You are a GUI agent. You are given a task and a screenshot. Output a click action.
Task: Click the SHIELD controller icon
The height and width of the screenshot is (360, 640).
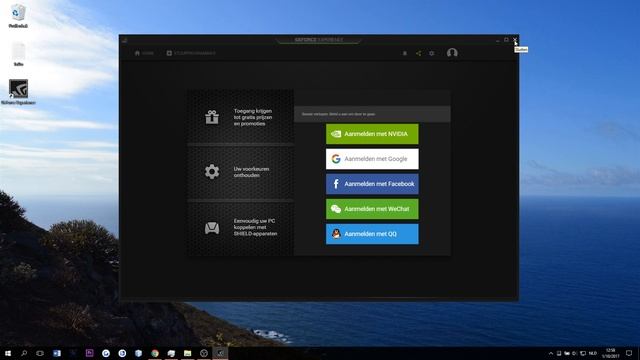(212, 228)
